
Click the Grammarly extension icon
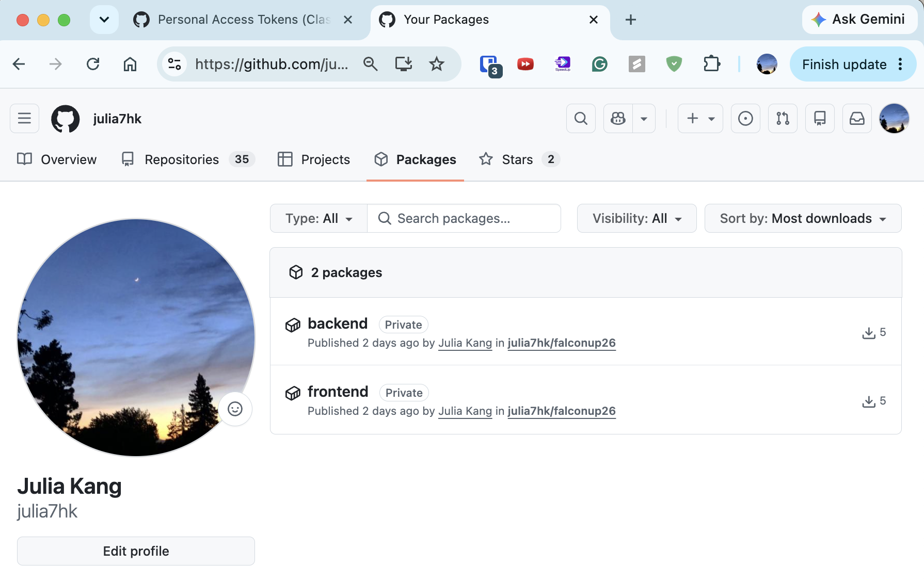(x=599, y=64)
